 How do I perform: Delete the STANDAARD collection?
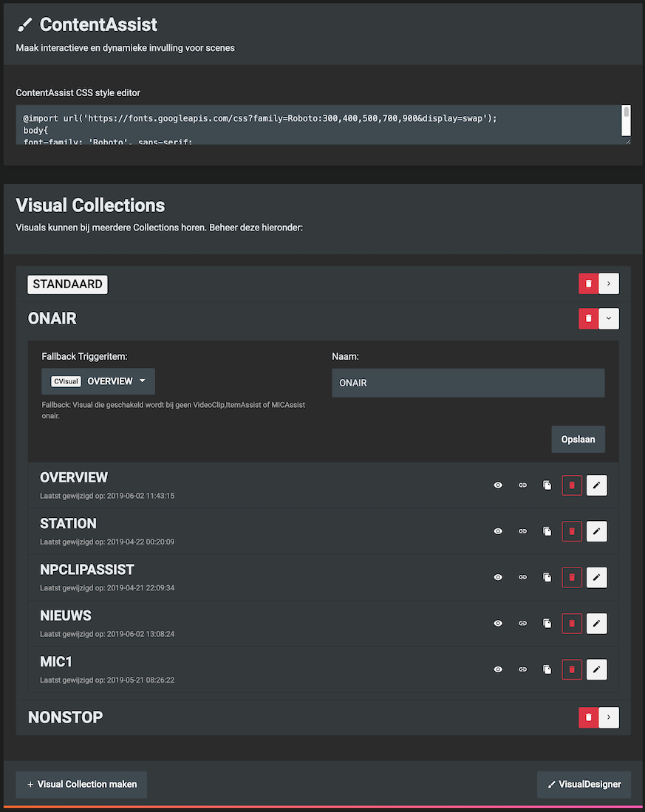click(x=589, y=284)
